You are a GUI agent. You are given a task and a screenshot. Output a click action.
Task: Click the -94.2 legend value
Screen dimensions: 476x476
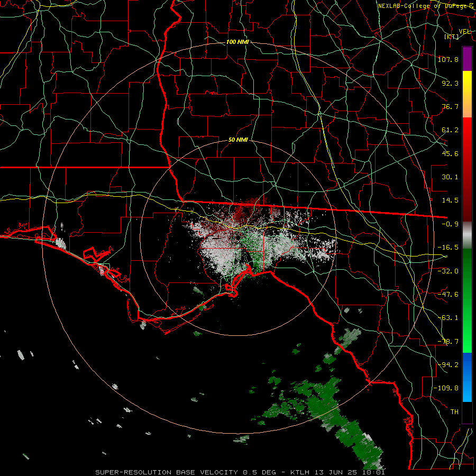point(448,365)
